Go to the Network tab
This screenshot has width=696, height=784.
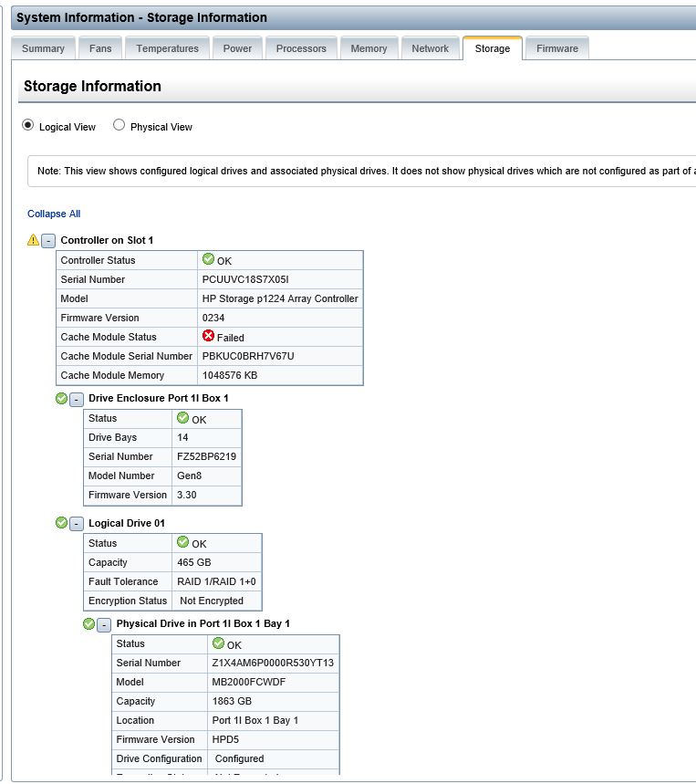click(x=430, y=48)
